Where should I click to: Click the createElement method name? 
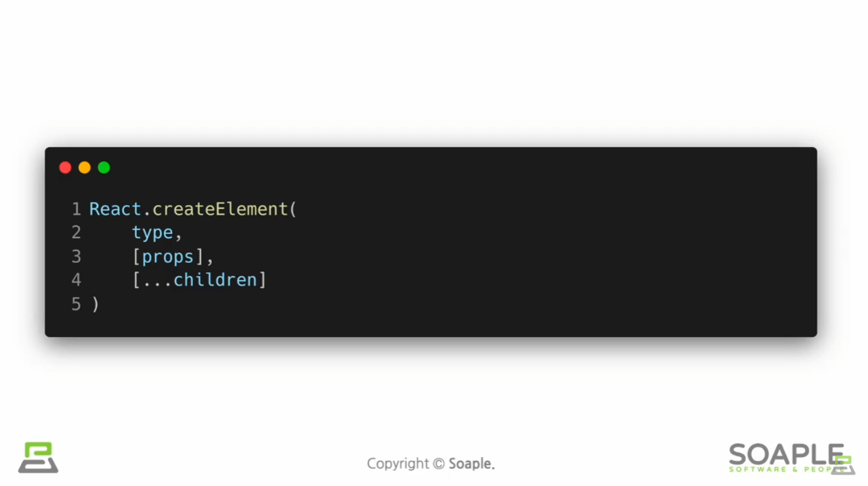click(220, 209)
